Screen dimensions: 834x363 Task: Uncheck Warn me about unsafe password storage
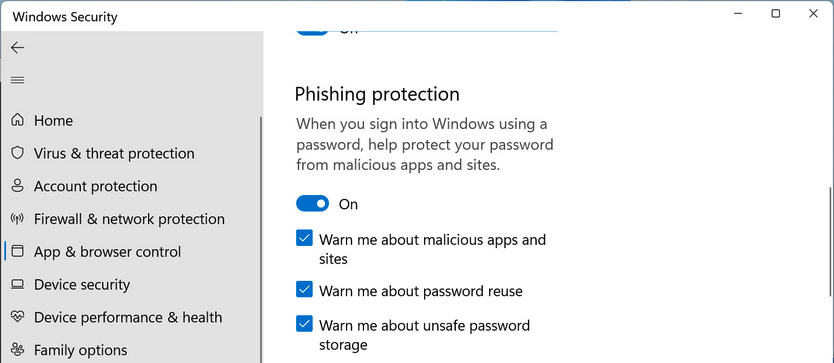[x=304, y=324]
